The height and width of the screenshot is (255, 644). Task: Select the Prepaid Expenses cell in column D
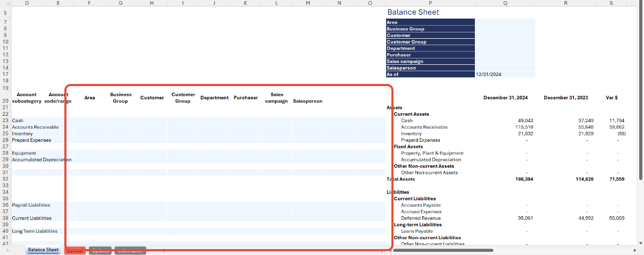(31, 140)
